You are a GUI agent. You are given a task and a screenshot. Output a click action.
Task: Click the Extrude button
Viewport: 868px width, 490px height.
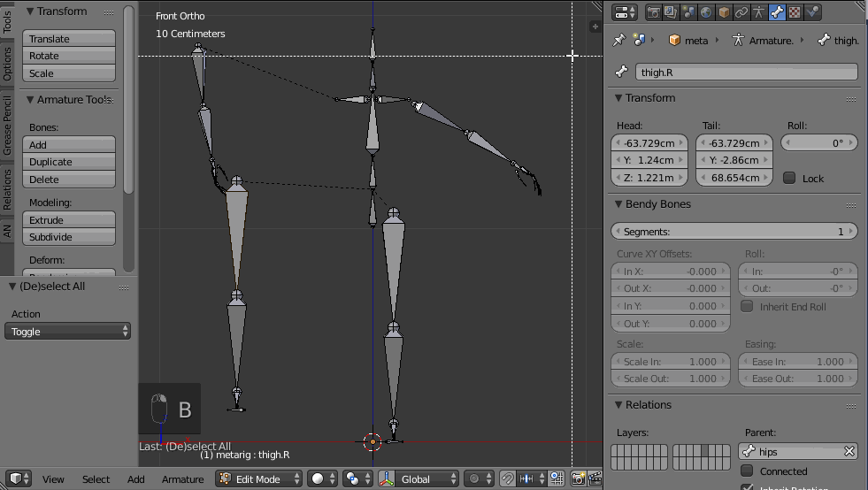[x=69, y=220]
